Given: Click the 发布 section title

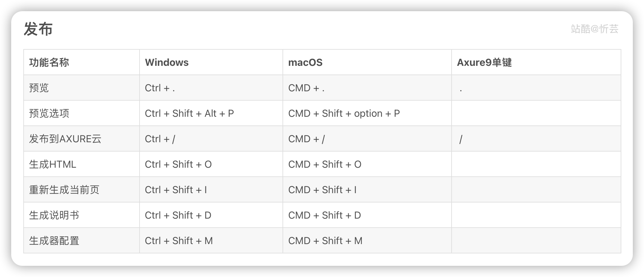Looking at the screenshot, I should tap(38, 29).
